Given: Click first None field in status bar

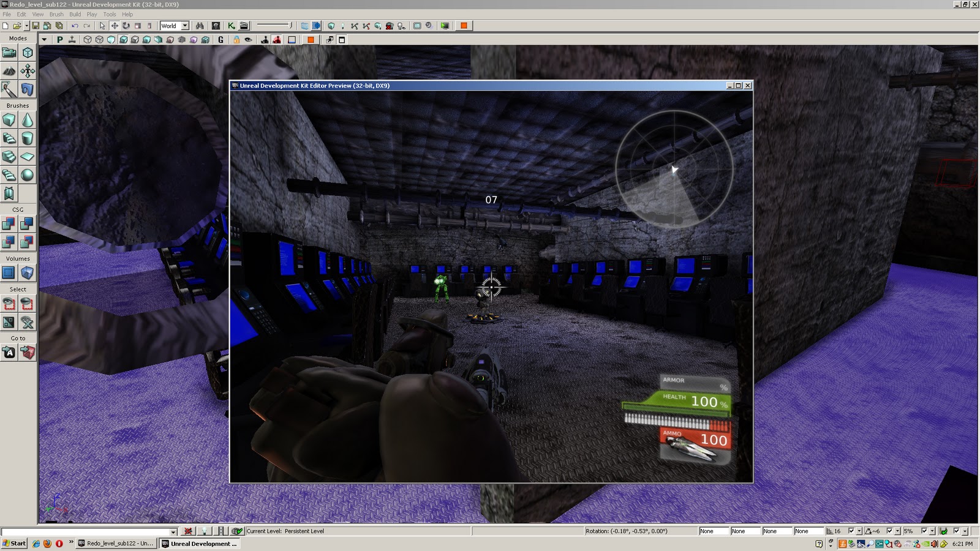Looking at the screenshot, I should pyautogui.click(x=714, y=531).
